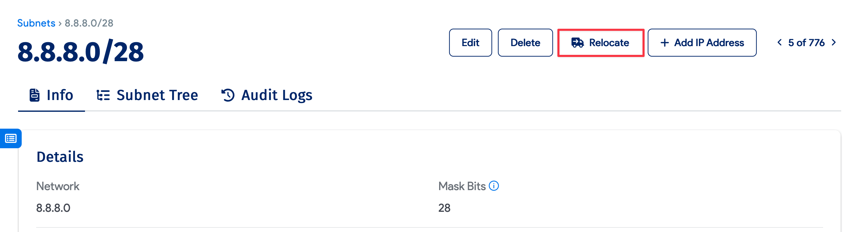868x232 pixels.
Task: Follow the Subnets breadcrumb link
Action: click(36, 23)
